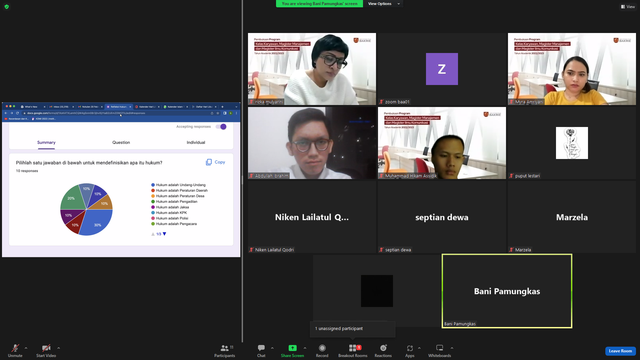Viewport: 640px width, 360px height.
Task: Click browser reload icon in shared screen
Action: coord(18,113)
